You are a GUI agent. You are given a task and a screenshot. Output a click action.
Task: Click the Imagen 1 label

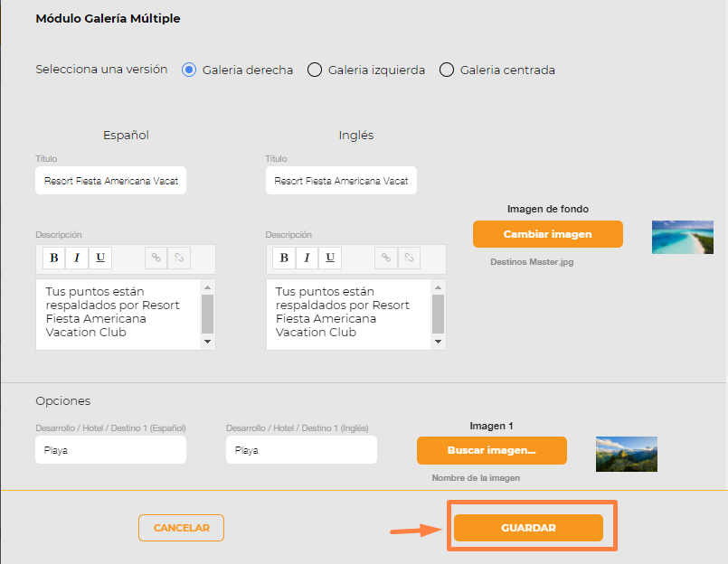[491, 426]
